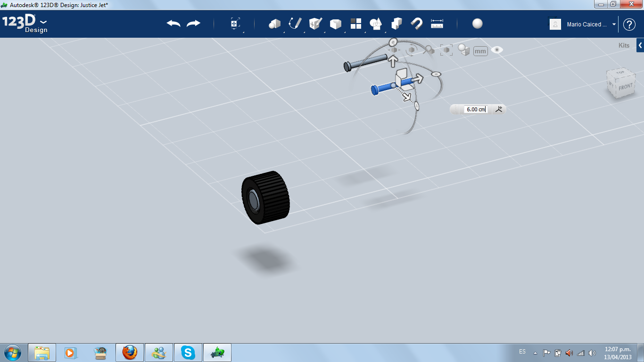Viewport: 644px width, 362px height.
Task: Select the black tire wheel object
Action: click(265, 197)
